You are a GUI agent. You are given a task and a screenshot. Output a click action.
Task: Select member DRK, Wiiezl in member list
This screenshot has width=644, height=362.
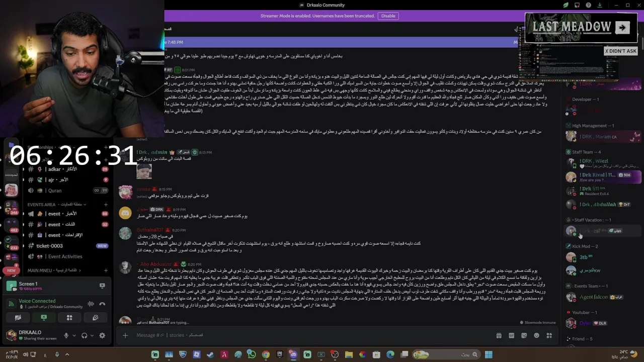(x=603, y=162)
